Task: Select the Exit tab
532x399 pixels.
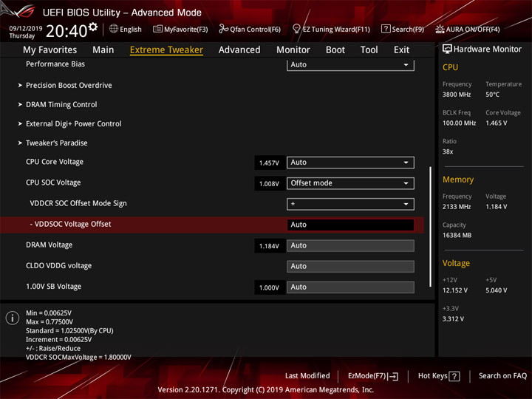Action: click(401, 50)
